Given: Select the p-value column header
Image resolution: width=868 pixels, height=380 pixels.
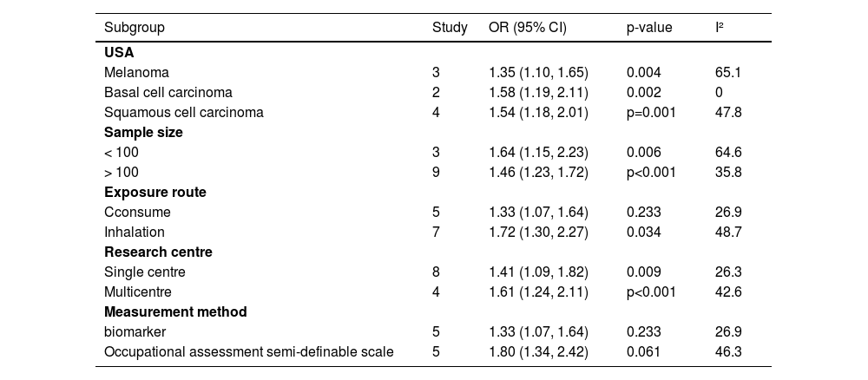Looking at the screenshot, I should pos(649,28).
